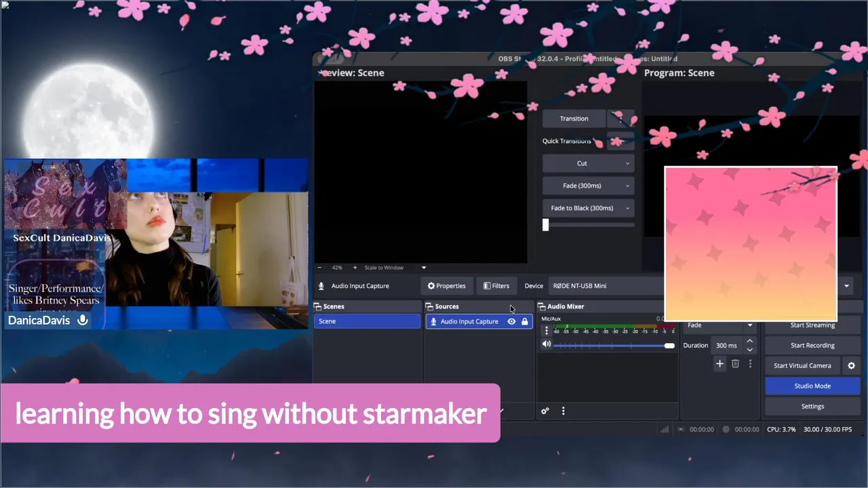Open Audio Mixer bottom three-dot menu
Image resolution: width=868 pixels, height=488 pixels.
coord(563,411)
